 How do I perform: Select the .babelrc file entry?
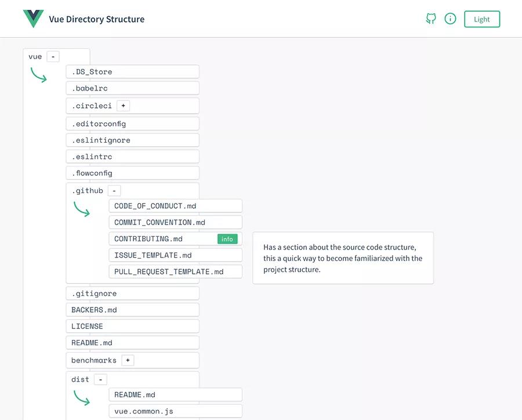tap(132, 88)
